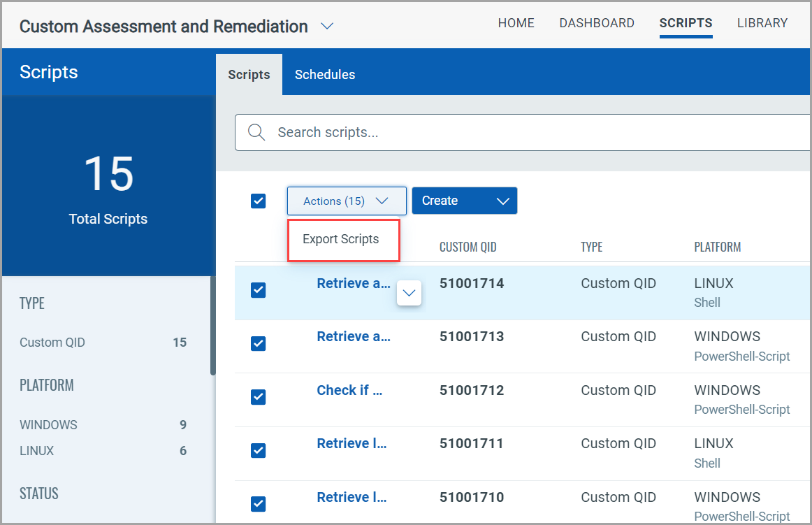
Task: Click the CUSTOM QID column header
Action: (467, 247)
